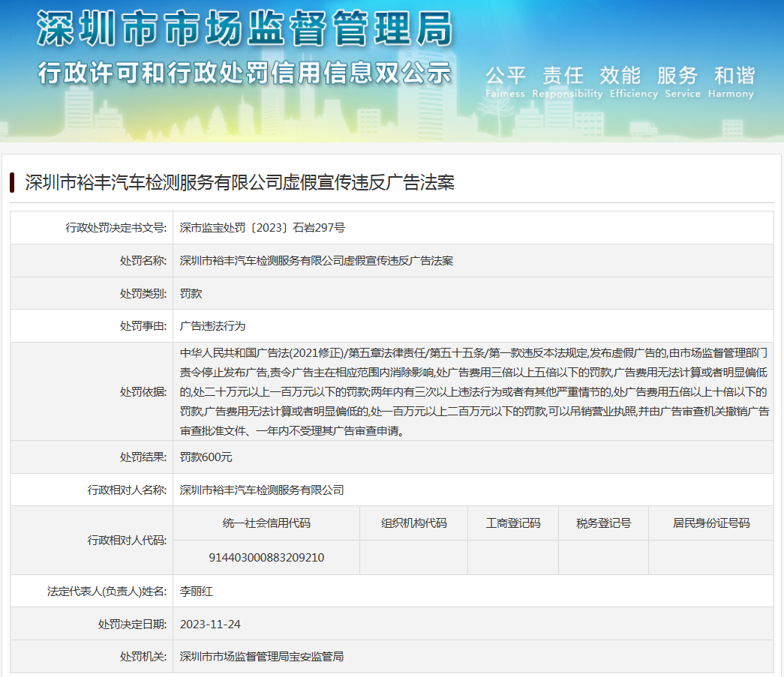This screenshot has width=784, height=677.
Task: Select the document number 深市监宝处罚〔2023〕石岩297号
Action: pos(263,228)
